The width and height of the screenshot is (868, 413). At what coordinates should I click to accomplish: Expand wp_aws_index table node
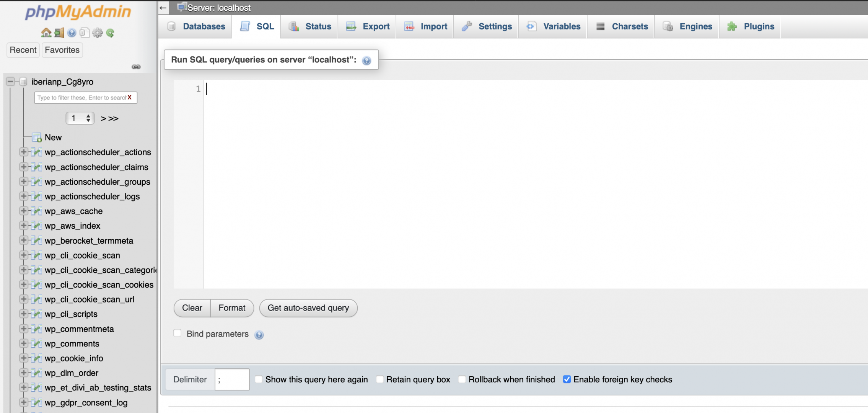pos(23,226)
